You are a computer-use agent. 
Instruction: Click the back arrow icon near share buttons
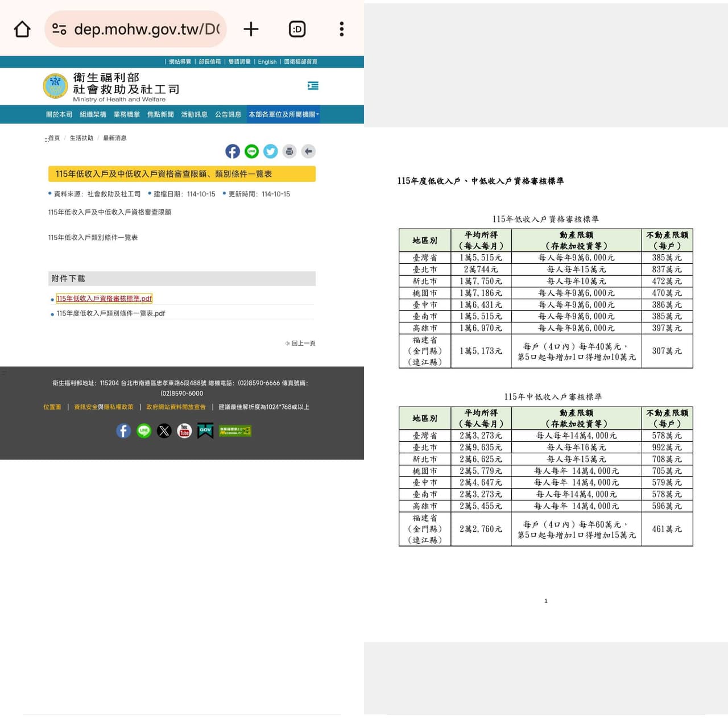click(308, 151)
